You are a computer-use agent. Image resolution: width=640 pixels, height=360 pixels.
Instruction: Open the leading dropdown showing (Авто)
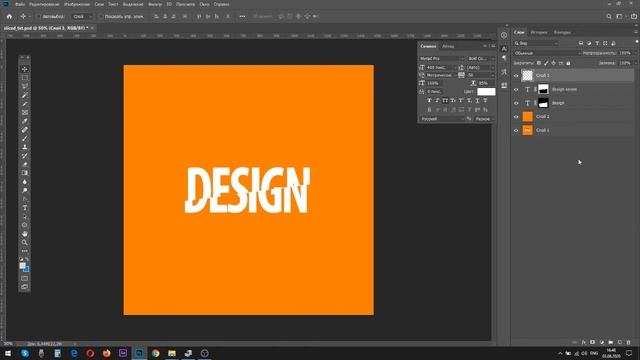(x=480, y=67)
